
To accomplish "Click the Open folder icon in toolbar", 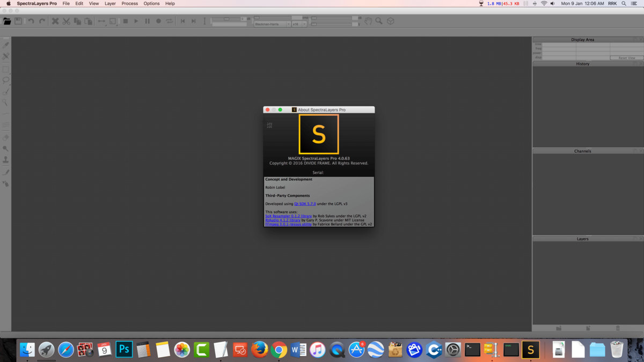I will (7, 21).
